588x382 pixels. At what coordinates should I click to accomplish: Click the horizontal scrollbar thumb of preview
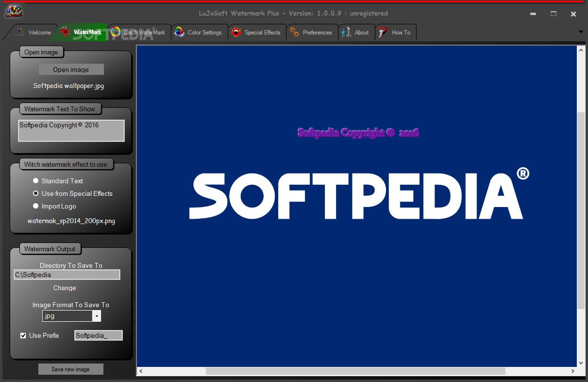click(x=355, y=371)
